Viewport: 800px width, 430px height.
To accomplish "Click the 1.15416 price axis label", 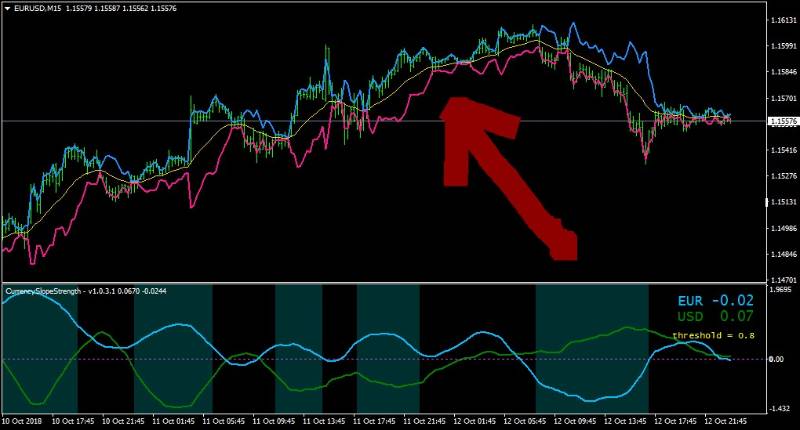I will pos(783,150).
